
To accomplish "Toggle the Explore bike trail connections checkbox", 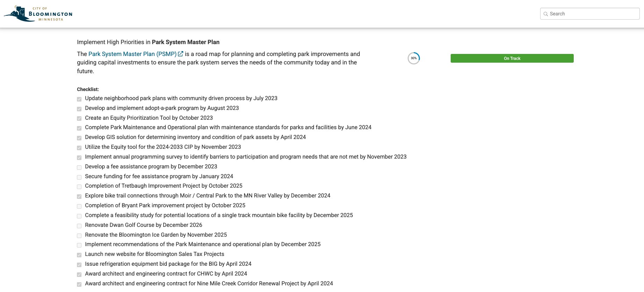I will [x=79, y=196].
